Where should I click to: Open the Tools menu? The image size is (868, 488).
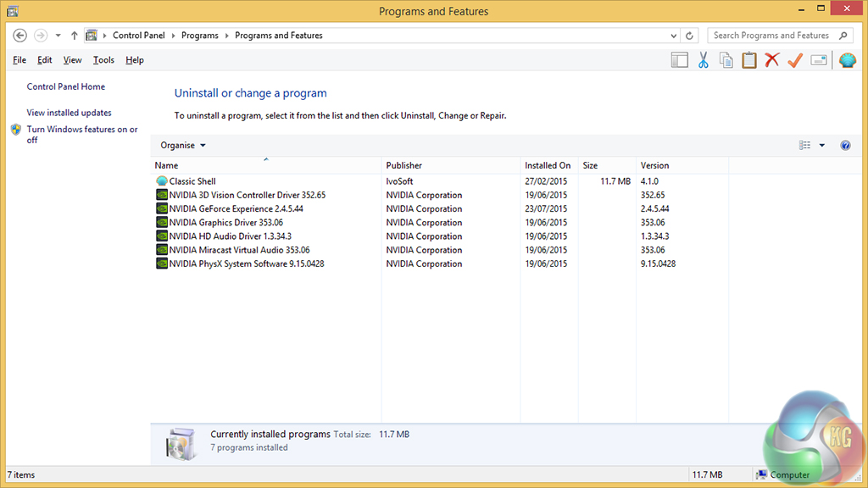coord(103,60)
